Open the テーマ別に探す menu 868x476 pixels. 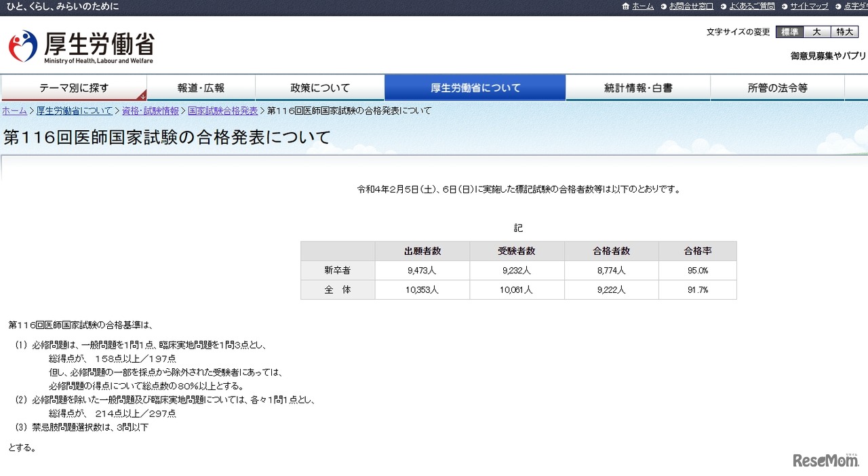[x=75, y=87]
